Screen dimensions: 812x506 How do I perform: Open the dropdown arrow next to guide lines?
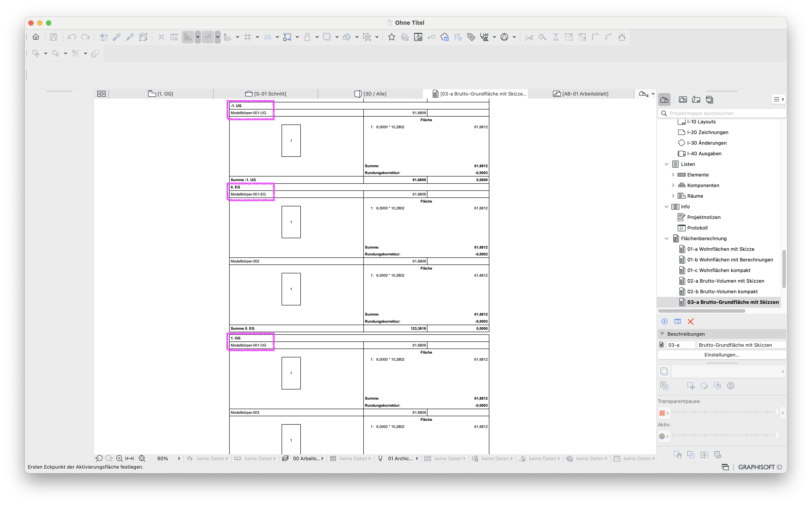click(198, 37)
